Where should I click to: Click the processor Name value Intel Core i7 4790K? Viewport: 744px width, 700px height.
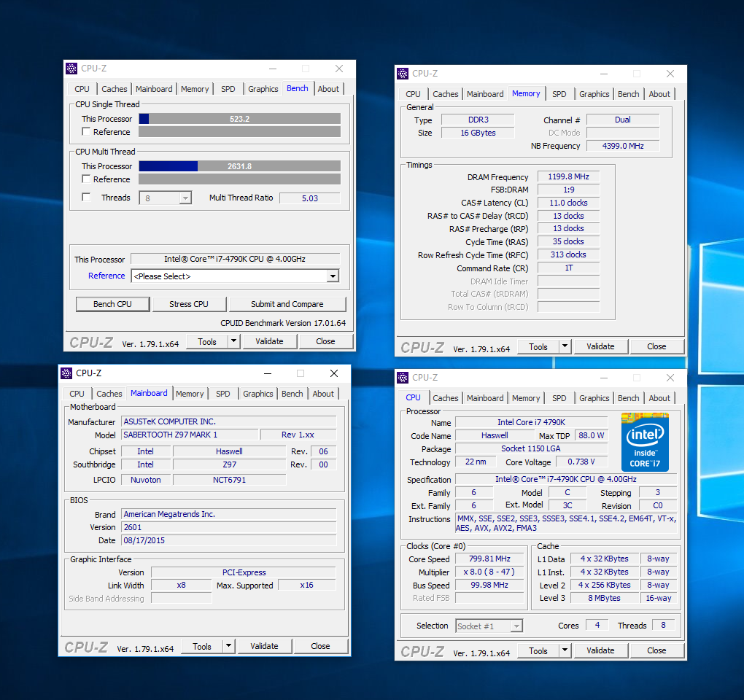click(x=532, y=422)
